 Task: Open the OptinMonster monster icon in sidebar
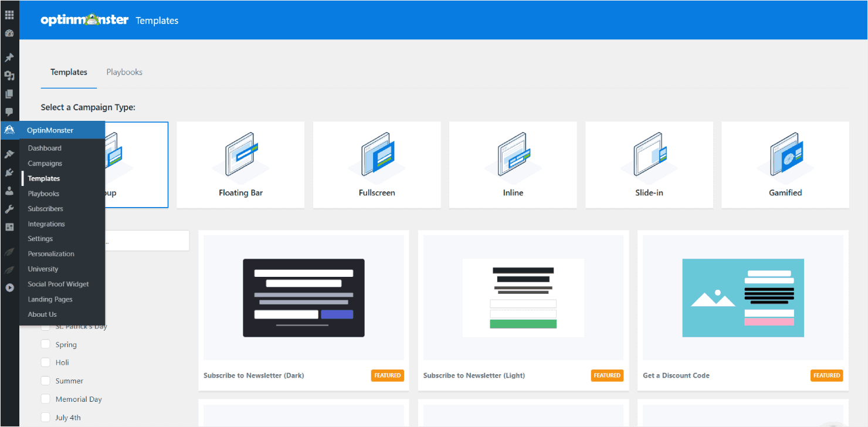[9, 130]
